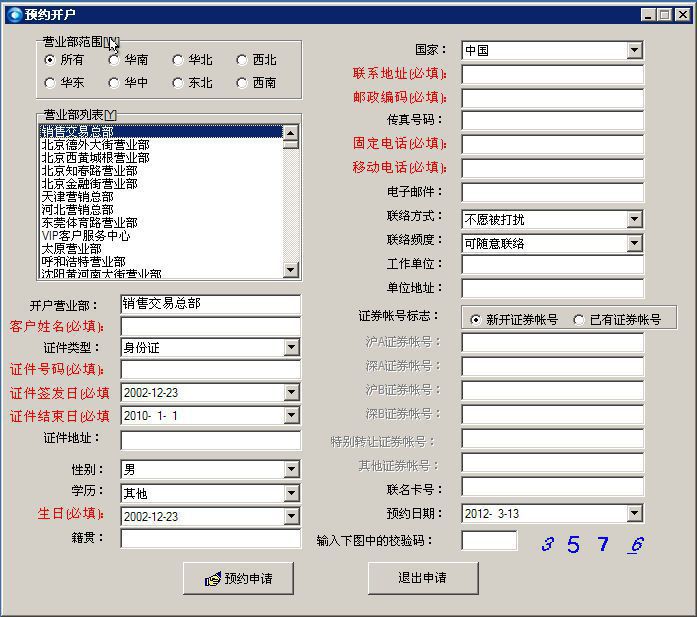Click the 联名卡号 card number field
The height and width of the screenshot is (617, 697).
(x=553, y=487)
